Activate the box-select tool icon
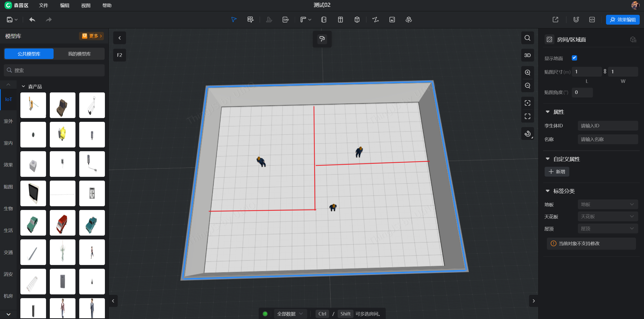 [x=250, y=20]
